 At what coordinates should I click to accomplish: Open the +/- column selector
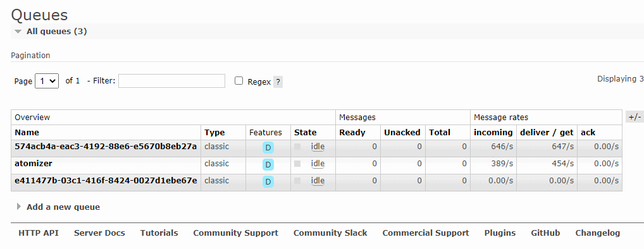(635, 117)
